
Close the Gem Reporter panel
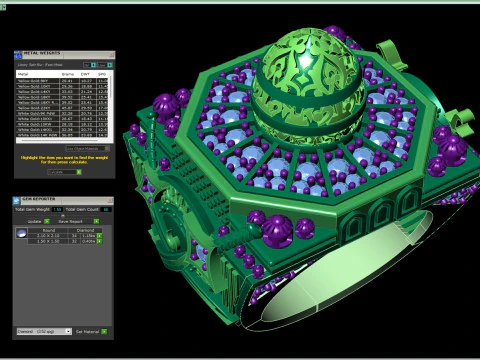point(110,200)
